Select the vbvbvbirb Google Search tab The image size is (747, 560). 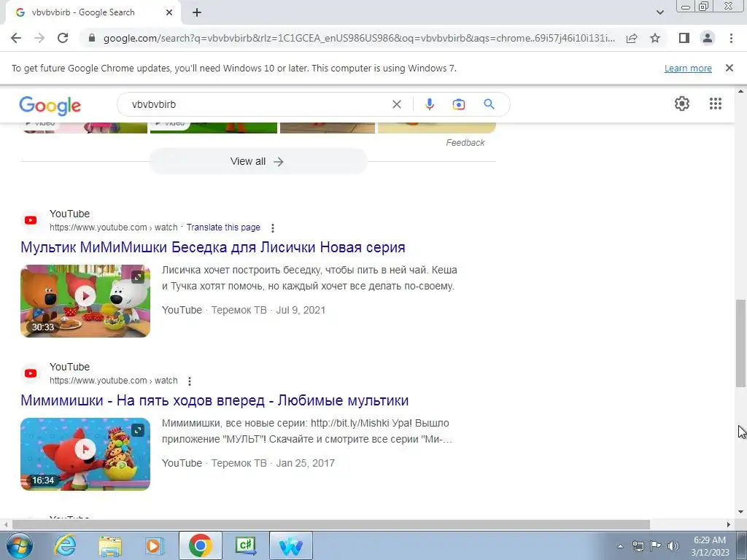coord(93,12)
